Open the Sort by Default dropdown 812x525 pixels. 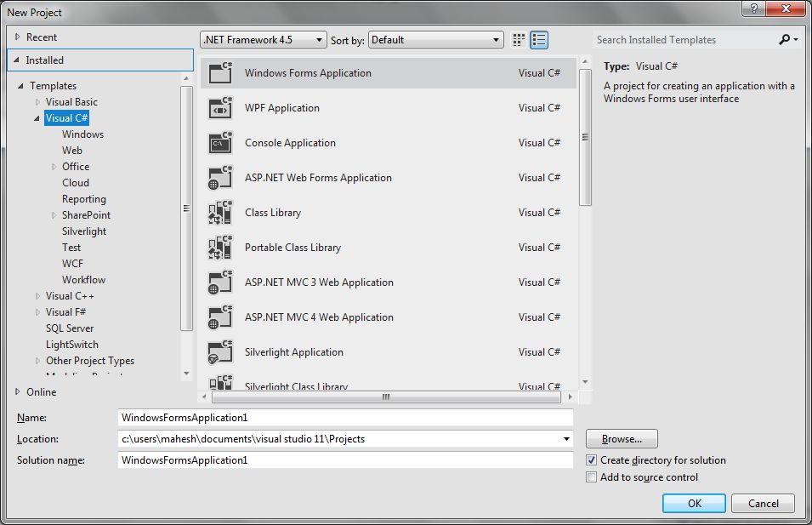[436, 40]
